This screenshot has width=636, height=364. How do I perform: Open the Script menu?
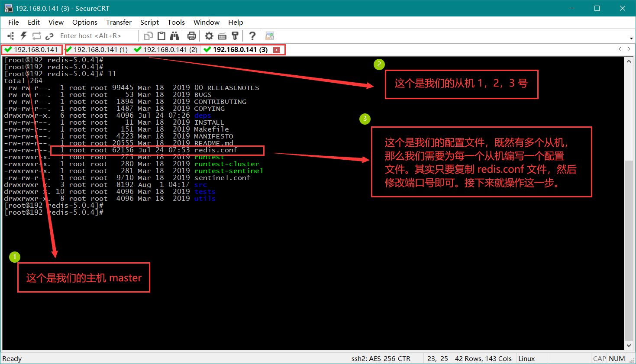point(149,23)
